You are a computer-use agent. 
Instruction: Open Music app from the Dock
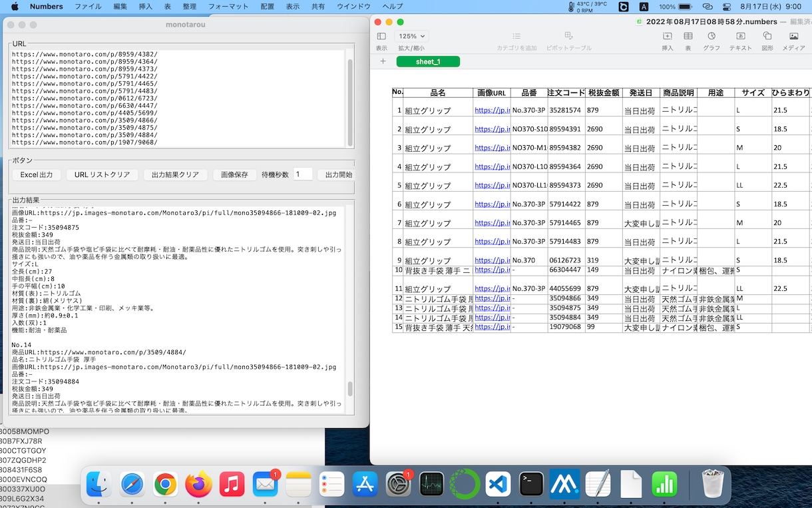tap(232, 485)
